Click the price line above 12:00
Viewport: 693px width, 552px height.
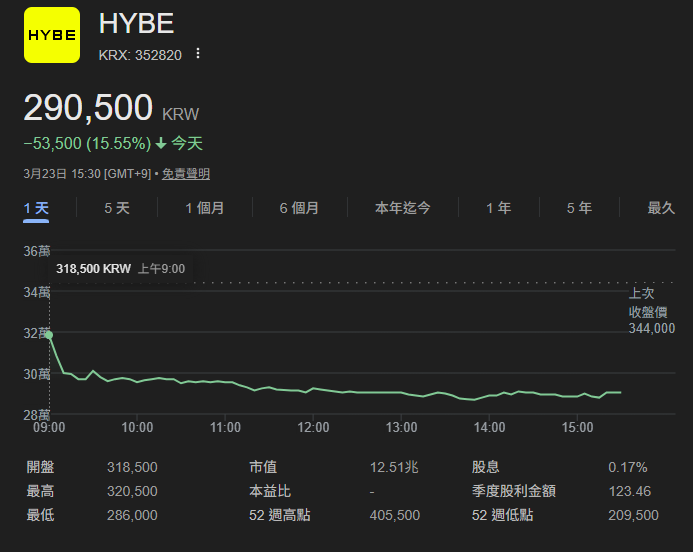(313, 388)
